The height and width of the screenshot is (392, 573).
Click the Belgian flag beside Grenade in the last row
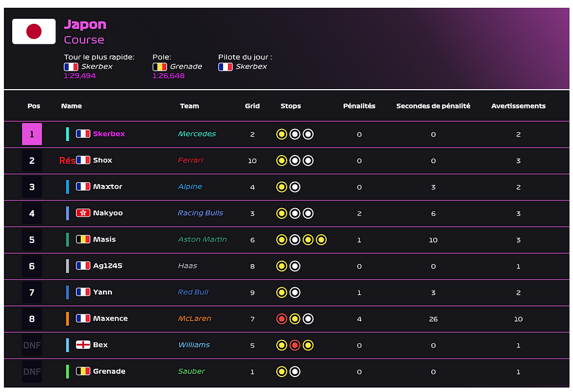(83, 371)
